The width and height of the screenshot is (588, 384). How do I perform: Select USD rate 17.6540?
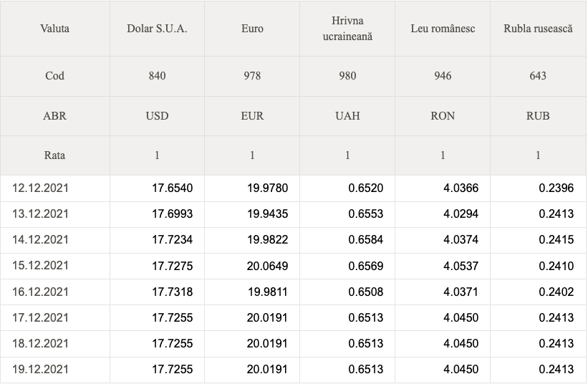coord(172,188)
